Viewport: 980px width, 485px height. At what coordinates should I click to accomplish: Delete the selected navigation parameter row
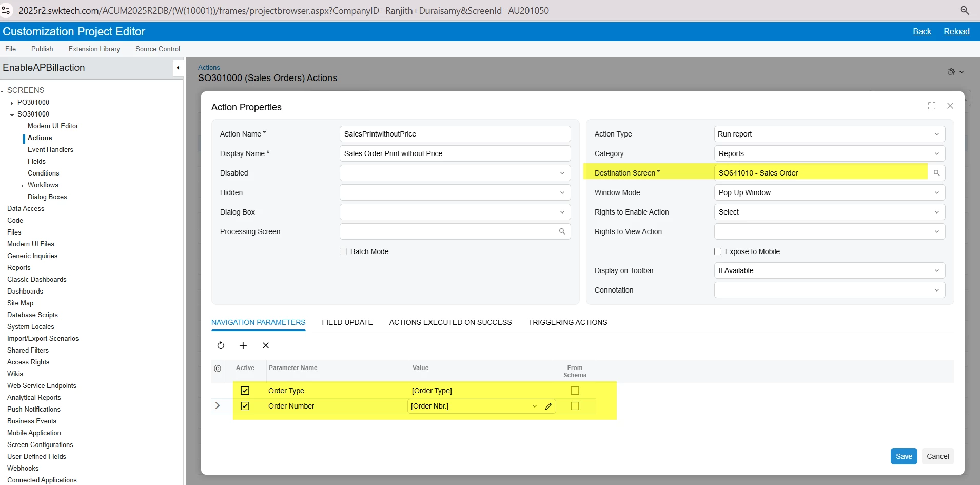266,345
